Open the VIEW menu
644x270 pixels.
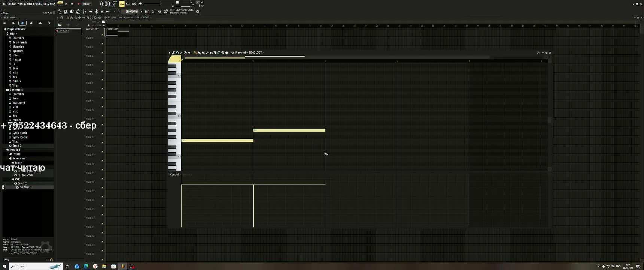coord(30,4)
